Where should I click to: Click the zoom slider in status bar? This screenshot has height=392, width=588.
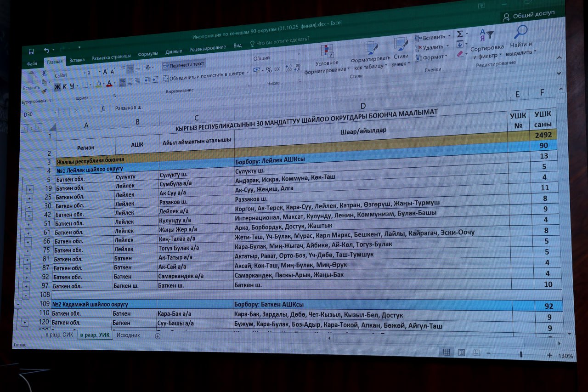pos(520,354)
